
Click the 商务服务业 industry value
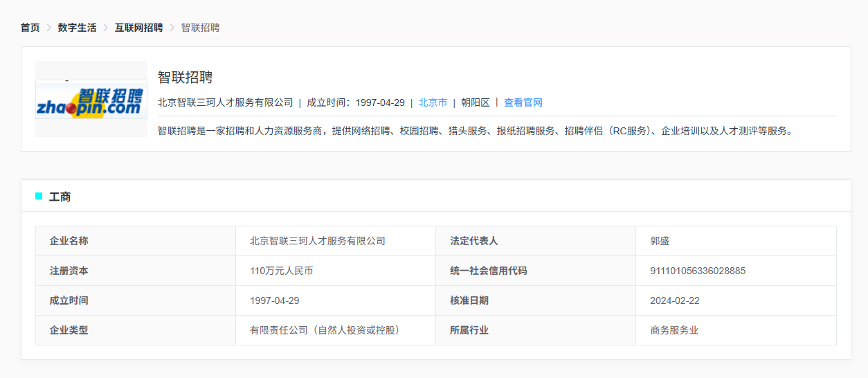coord(674,330)
